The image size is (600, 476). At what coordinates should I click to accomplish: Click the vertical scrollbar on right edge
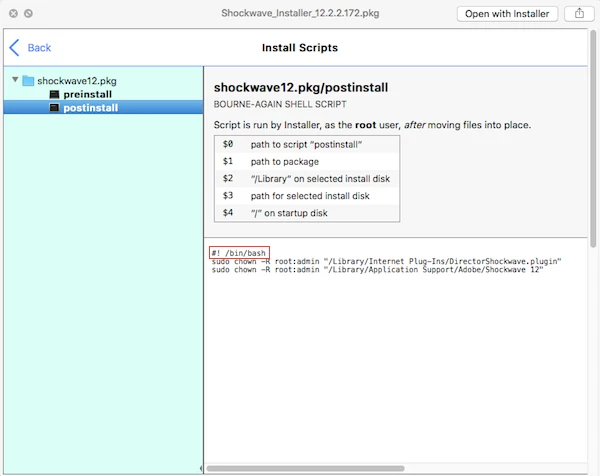(593, 139)
